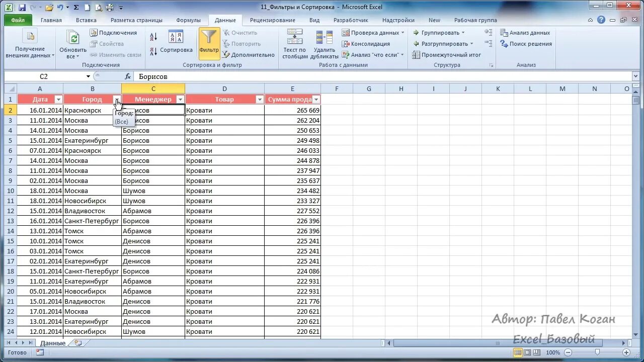
Task: Switch to Формулы tab
Action: pos(189,20)
